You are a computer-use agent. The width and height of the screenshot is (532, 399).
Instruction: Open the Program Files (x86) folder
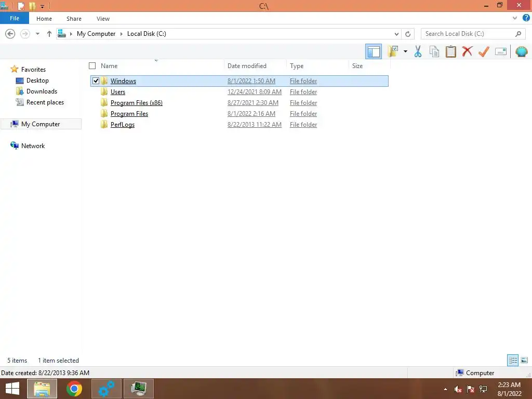pos(137,102)
